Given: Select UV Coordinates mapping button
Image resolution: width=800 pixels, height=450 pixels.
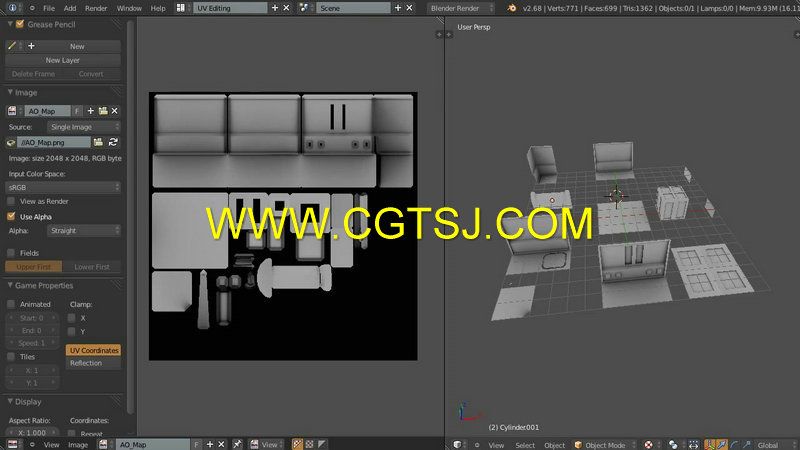Looking at the screenshot, I should point(93,350).
